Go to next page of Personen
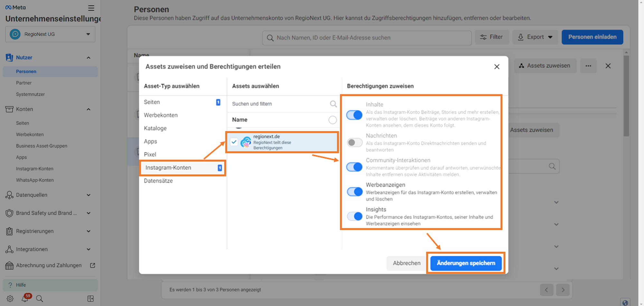 pyautogui.click(x=563, y=290)
